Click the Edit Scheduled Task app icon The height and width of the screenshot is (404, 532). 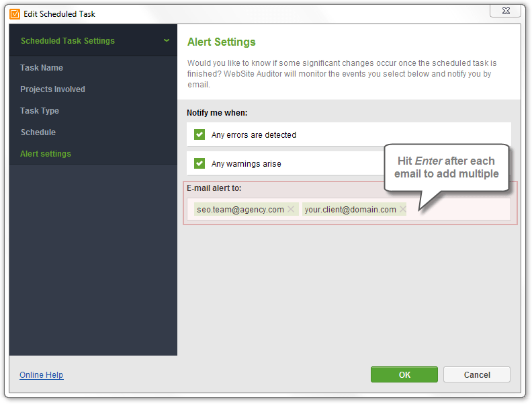[x=15, y=14]
